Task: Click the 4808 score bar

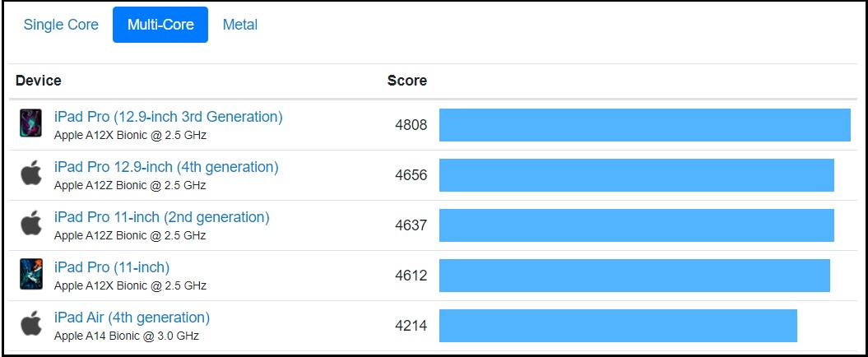Action: 645,125
